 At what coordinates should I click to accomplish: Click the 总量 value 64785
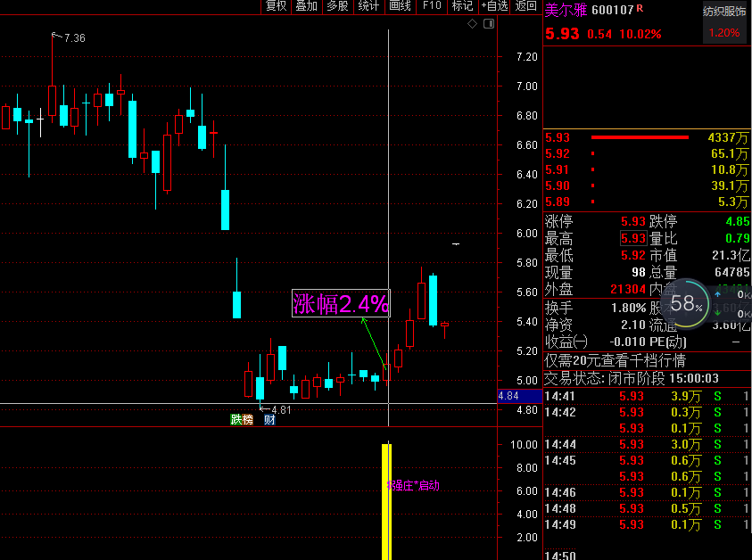[x=731, y=272]
